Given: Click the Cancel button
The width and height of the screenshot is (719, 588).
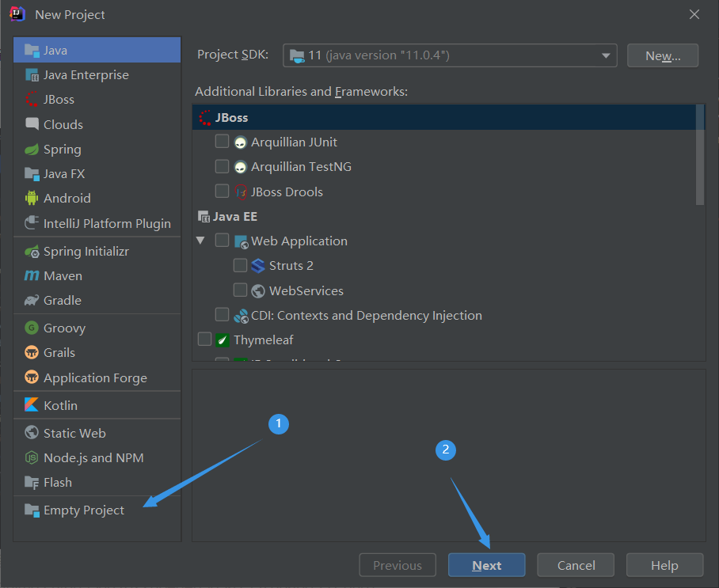Looking at the screenshot, I should [x=576, y=565].
